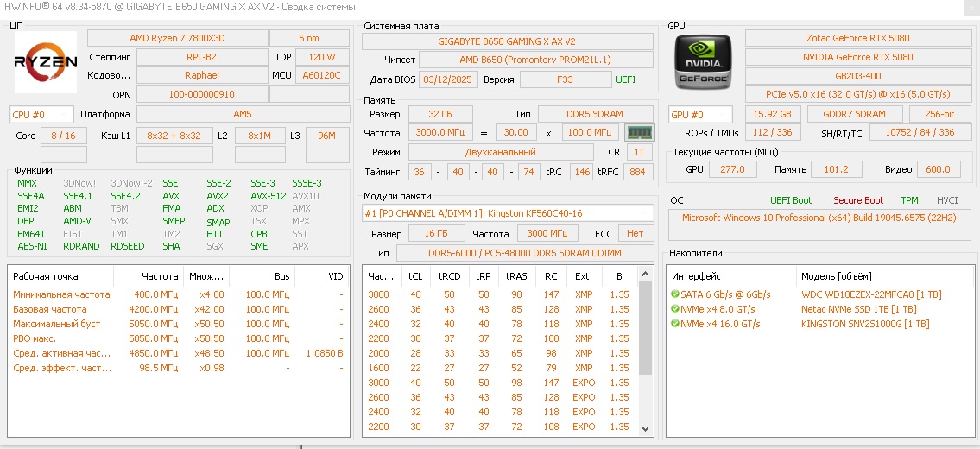Image resolution: width=980 pixels, height=449 pixels.
Task: Click the F33 BIOS version field
Action: pos(566,80)
